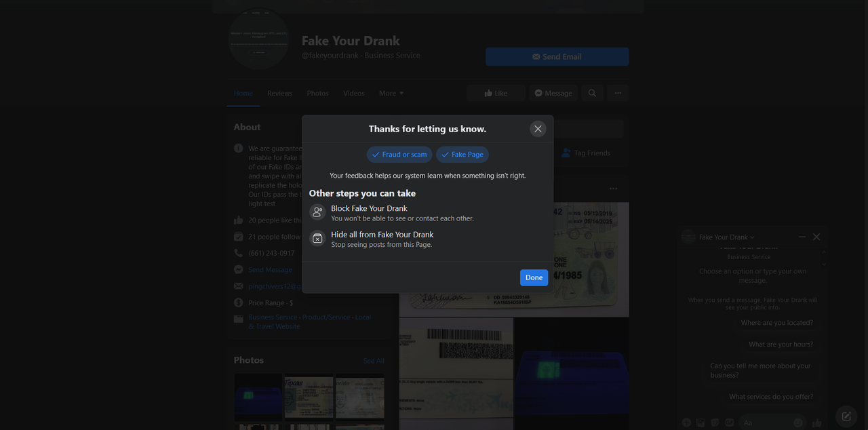Click the Price Range dollar icon
The height and width of the screenshot is (430, 868).
(x=239, y=303)
